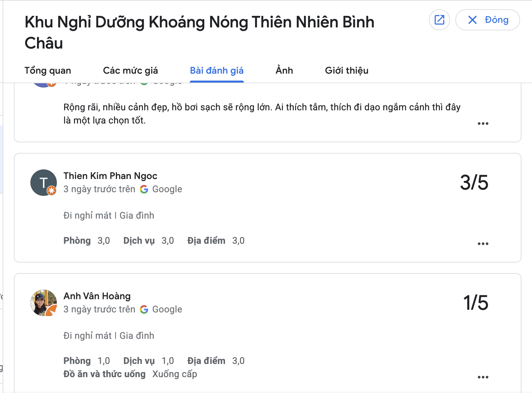Viewport: 532px width, 393px height.
Task: Click Google logo in Thien Kim's review
Action: pyautogui.click(x=144, y=189)
